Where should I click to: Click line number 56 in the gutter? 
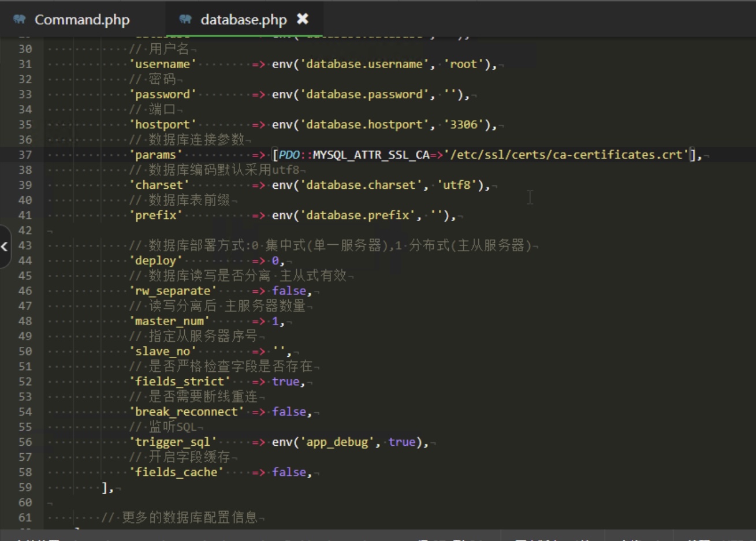pyautogui.click(x=25, y=442)
